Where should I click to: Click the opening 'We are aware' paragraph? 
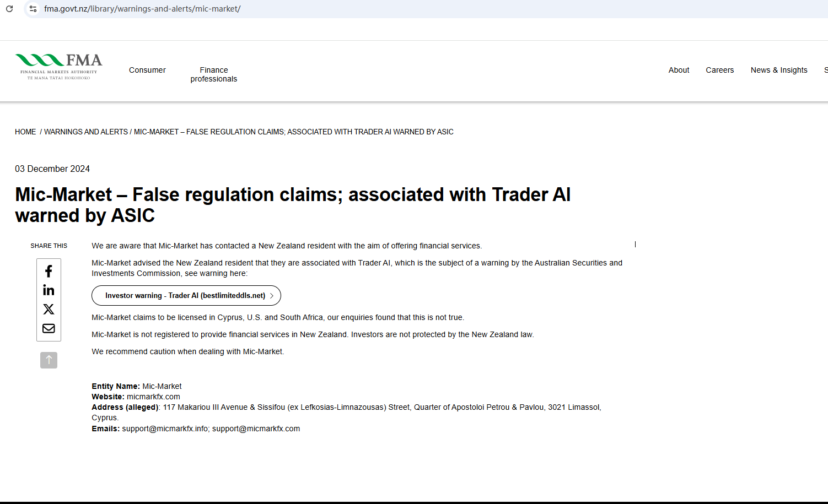tap(287, 246)
